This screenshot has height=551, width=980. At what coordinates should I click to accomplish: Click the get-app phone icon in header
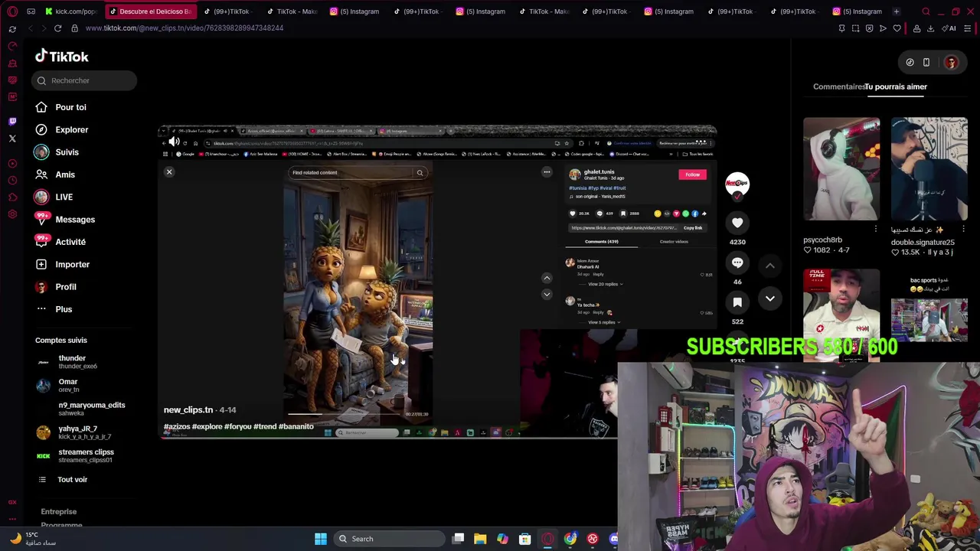tap(926, 63)
